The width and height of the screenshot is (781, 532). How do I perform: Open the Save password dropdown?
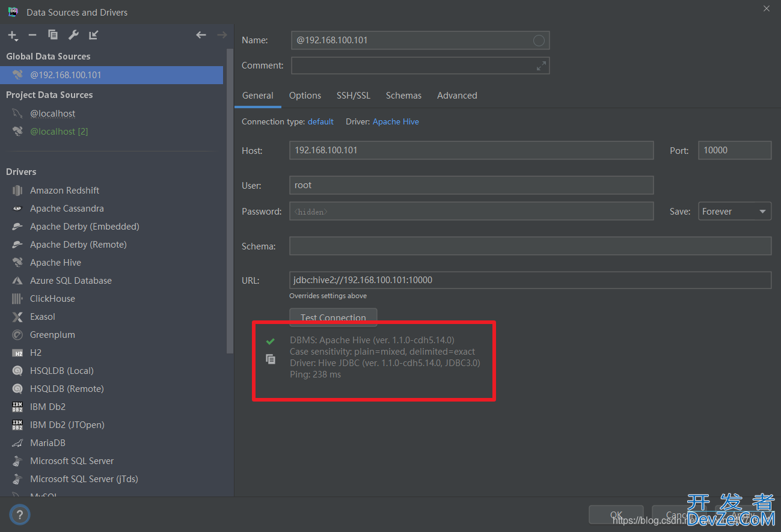coord(734,212)
